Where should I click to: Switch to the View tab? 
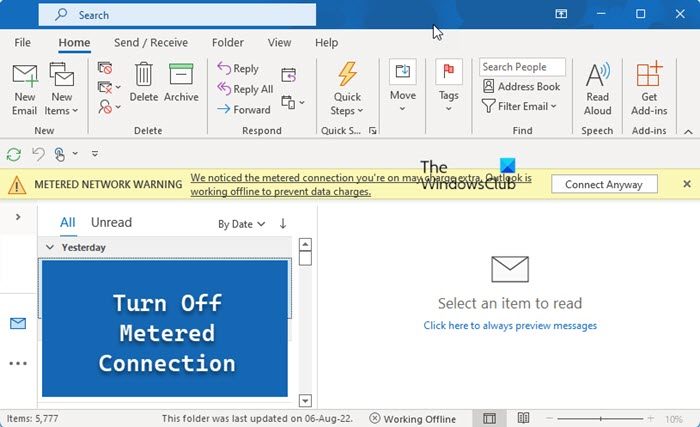pyautogui.click(x=279, y=42)
